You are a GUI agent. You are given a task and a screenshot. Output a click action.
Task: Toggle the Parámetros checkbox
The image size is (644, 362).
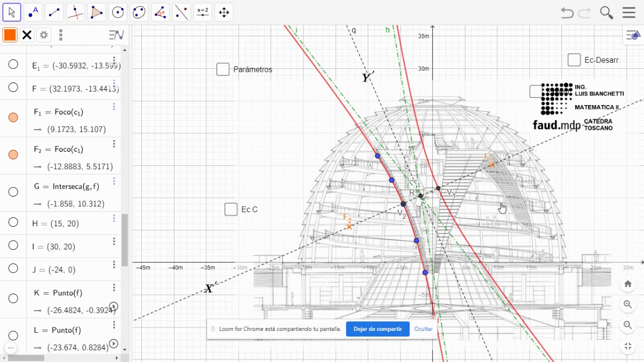coord(223,69)
